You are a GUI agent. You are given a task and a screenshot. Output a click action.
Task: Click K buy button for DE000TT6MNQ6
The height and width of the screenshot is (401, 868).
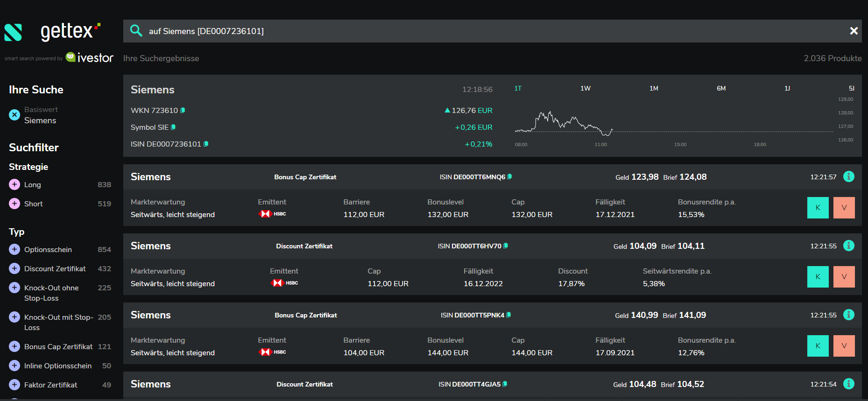pos(818,208)
